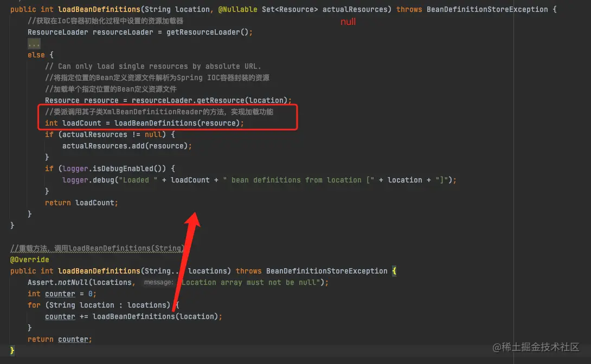Click the else keyword
Image resolution: width=591 pixels, height=364 pixels.
[x=35, y=55]
